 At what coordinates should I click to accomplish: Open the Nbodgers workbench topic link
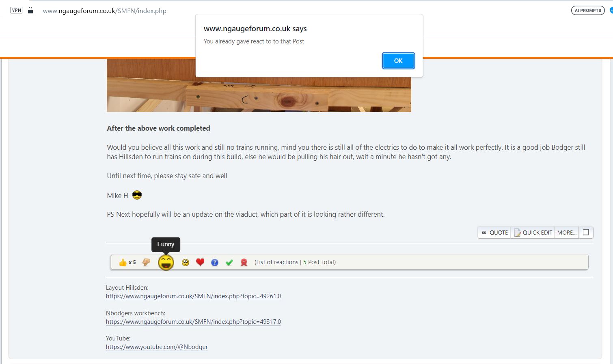click(x=193, y=322)
